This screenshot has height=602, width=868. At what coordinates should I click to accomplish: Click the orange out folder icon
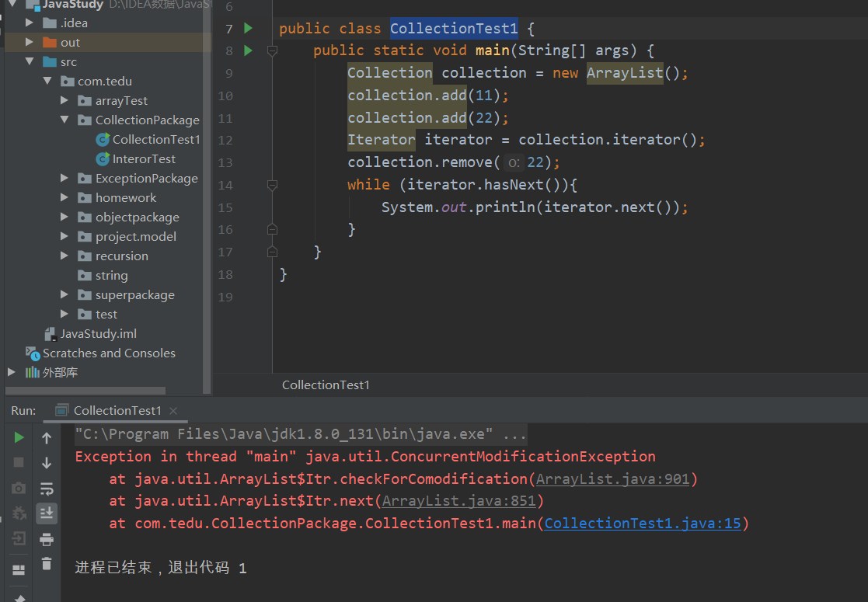point(50,42)
